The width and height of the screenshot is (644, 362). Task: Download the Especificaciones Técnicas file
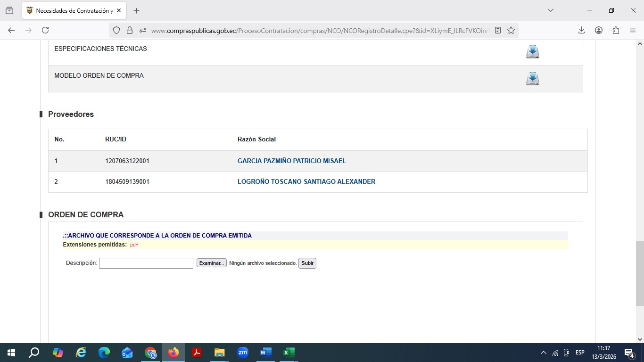click(x=532, y=52)
